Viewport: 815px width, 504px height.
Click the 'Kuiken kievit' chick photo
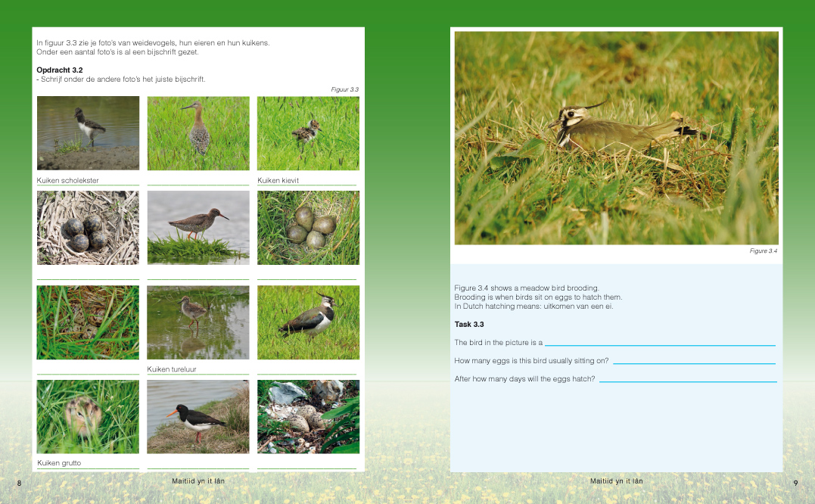coord(308,133)
